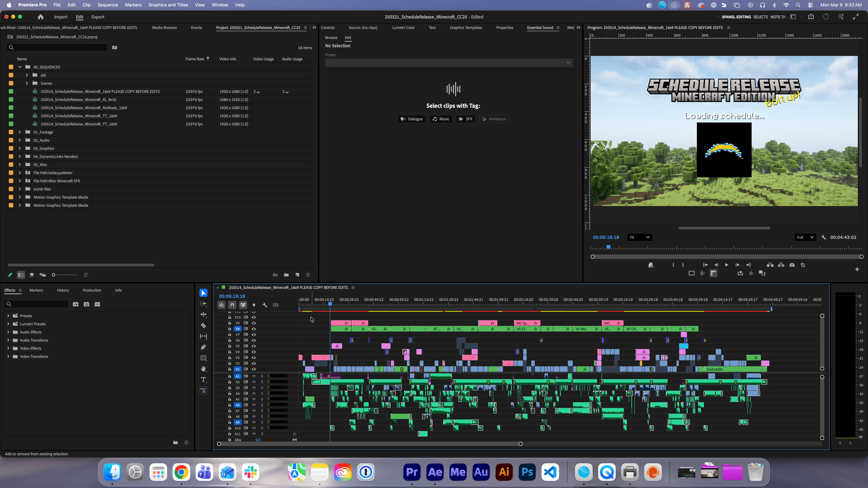Open the Sequence menu

click(107, 5)
